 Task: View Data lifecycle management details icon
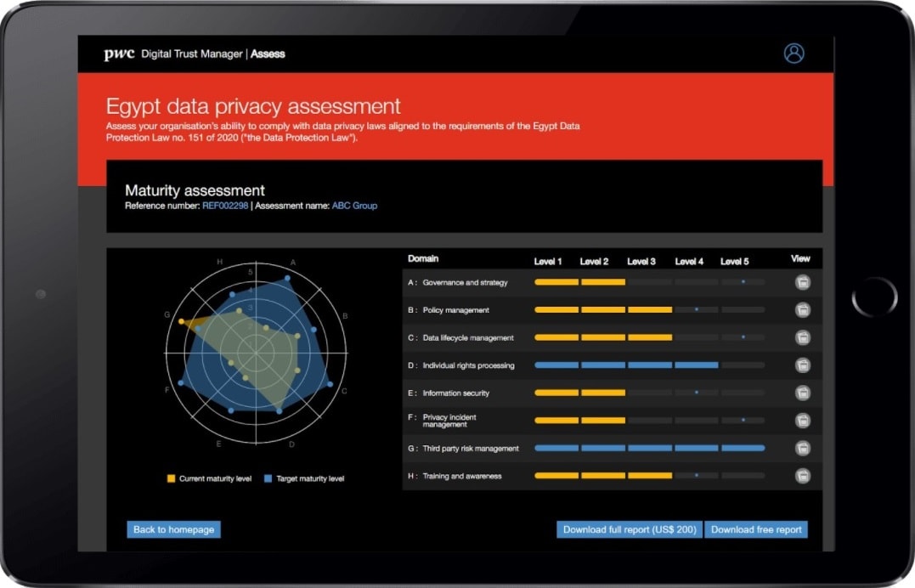point(802,338)
